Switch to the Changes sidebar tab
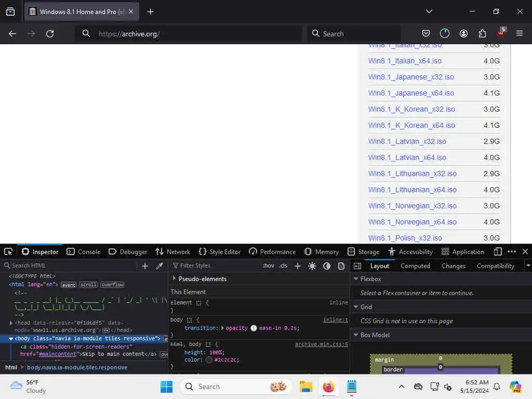The width and height of the screenshot is (532, 399). click(453, 266)
